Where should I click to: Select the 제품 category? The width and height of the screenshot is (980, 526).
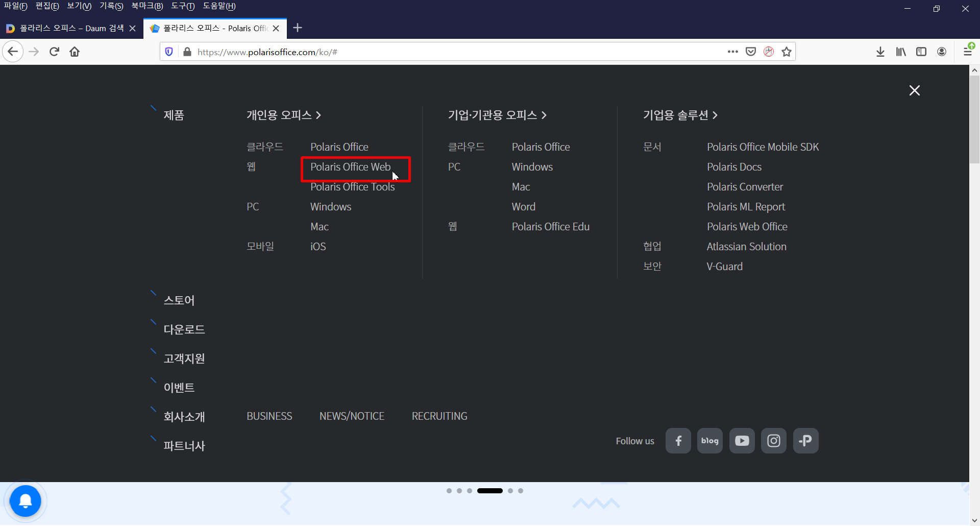coord(174,115)
